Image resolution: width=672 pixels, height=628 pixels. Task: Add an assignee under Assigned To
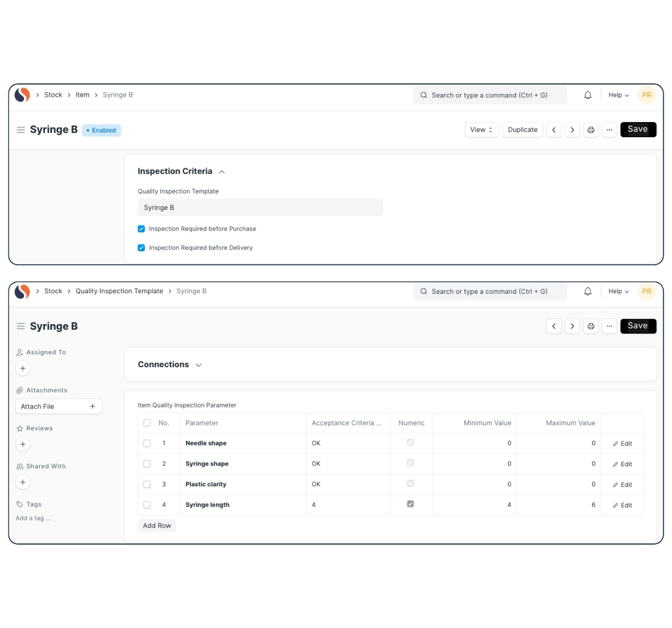[x=22, y=368]
